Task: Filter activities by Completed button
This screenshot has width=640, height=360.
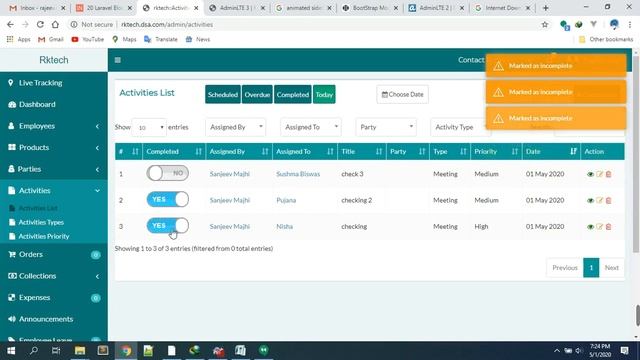Action: (293, 94)
